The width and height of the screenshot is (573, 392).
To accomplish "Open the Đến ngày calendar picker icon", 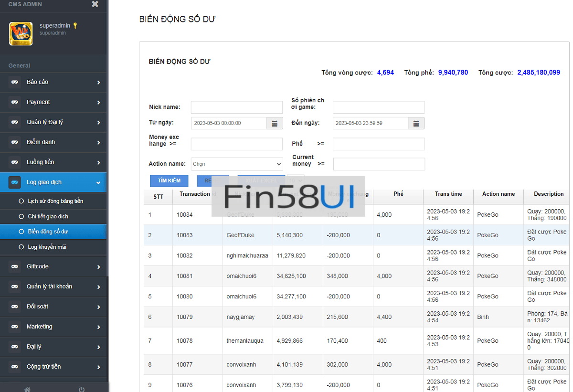I will (x=416, y=123).
